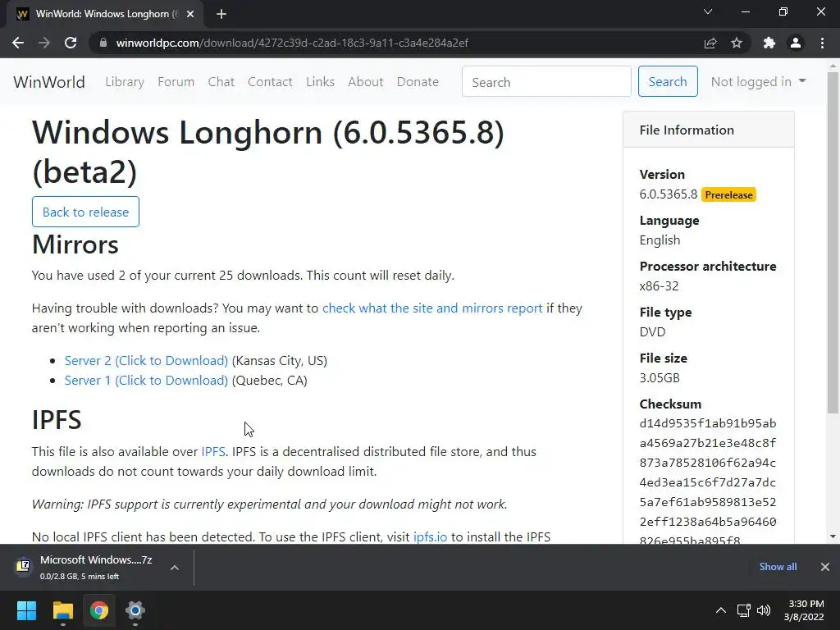Click the Microsoft Windows 7z download item
The image size is (840, 630).
tap(96, 567)
